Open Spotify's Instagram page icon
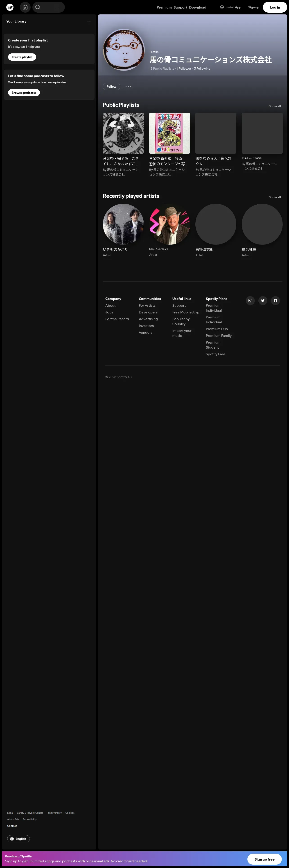The width and height of the screenshot is (289, 868). pyautogui.click(x=250, y=301)
